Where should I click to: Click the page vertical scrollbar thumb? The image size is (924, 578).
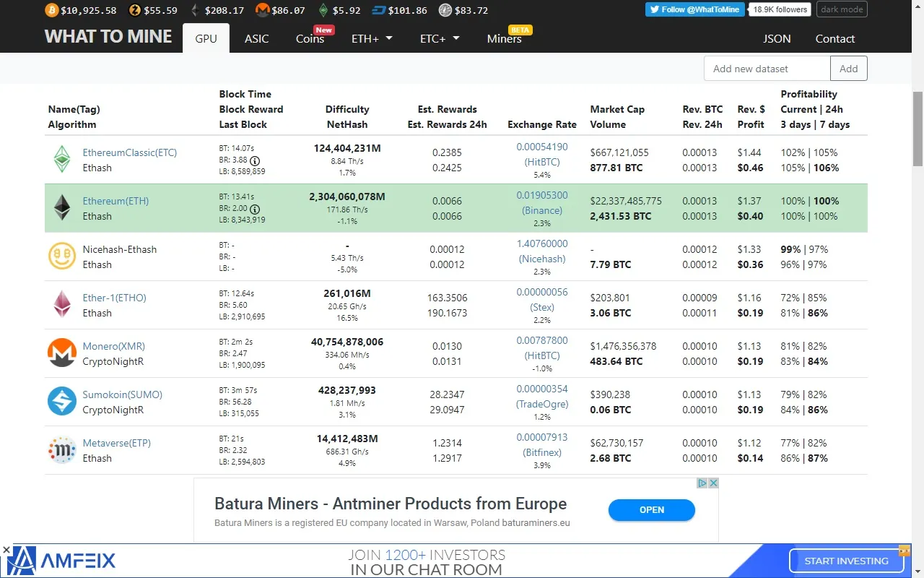point(918,129)
